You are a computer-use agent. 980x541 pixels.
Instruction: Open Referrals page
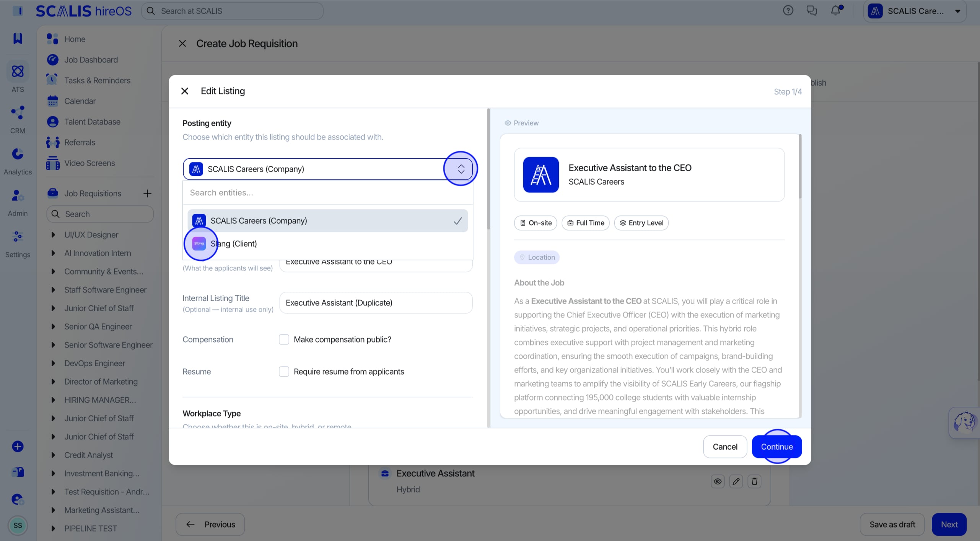pyautogui.click(x=80, y=142)
